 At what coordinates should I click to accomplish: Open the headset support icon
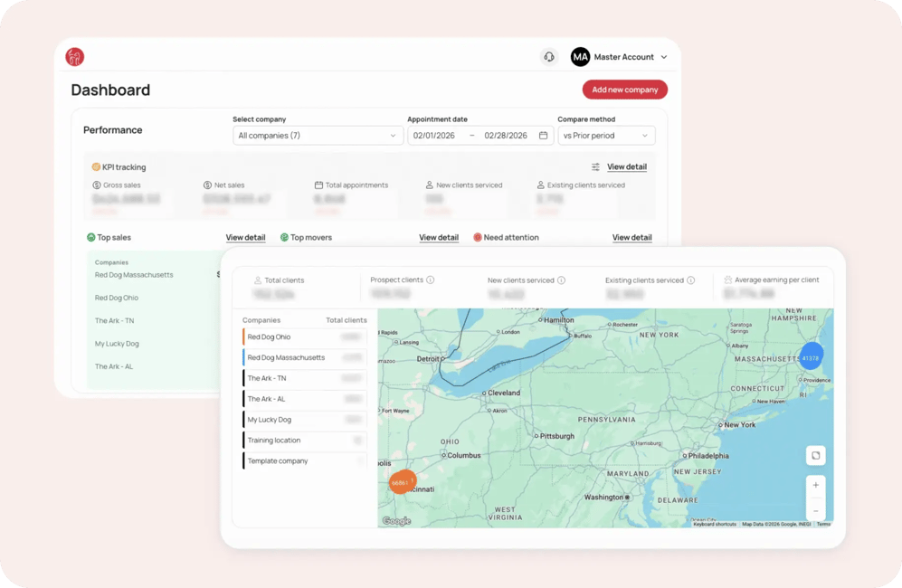point(549,57)
